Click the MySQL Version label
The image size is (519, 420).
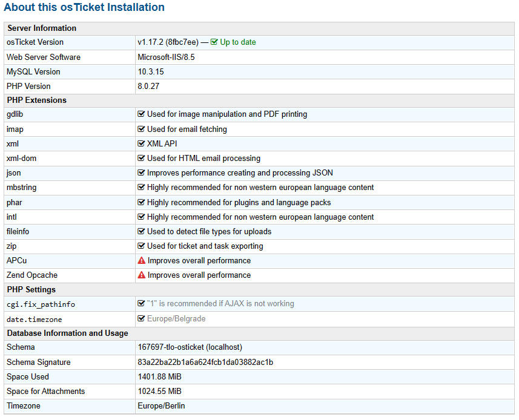point(33,72)
